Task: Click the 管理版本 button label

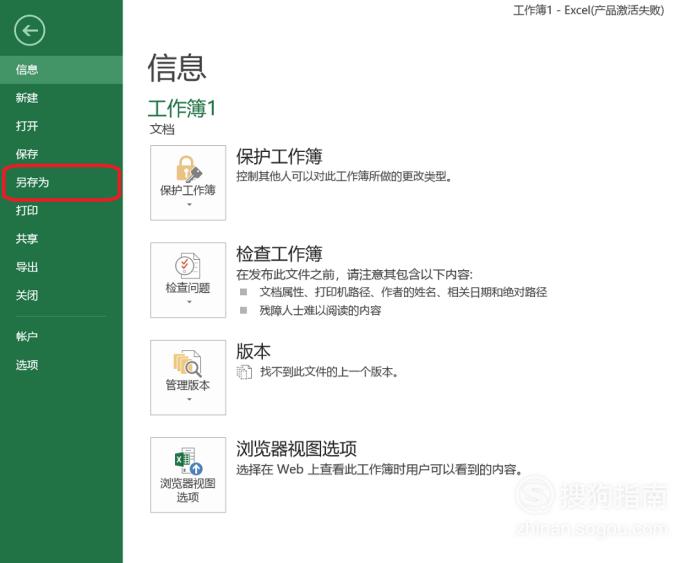Action: (188, 385)
